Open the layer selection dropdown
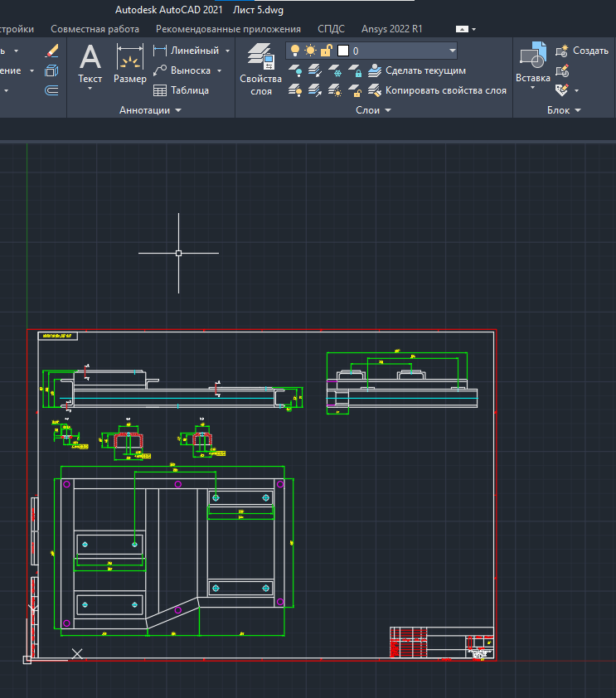The image size is (616, 698). 452,51
